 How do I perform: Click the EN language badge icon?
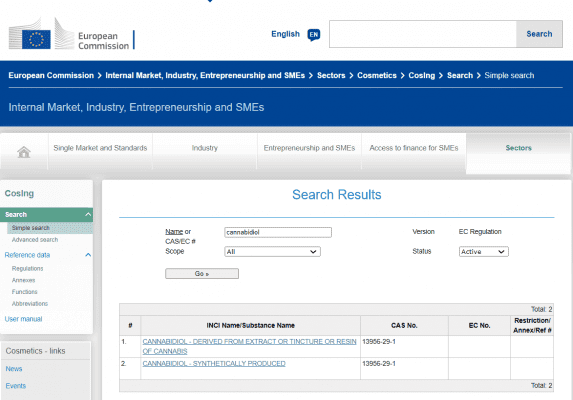[x=314, y=35]
